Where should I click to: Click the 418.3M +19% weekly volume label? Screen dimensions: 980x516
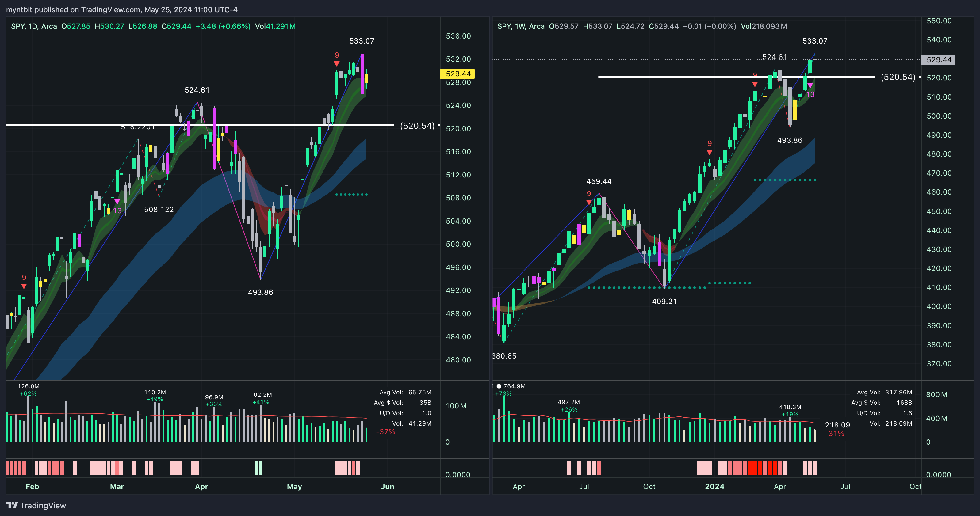click(790, 411)
